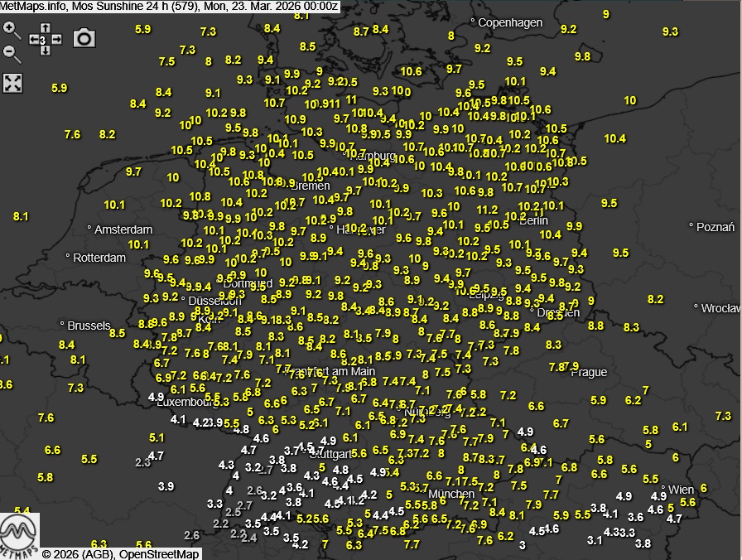Pan the map up with arrow
This screenshot has width=742, height=560.
[x=46, y=27]
